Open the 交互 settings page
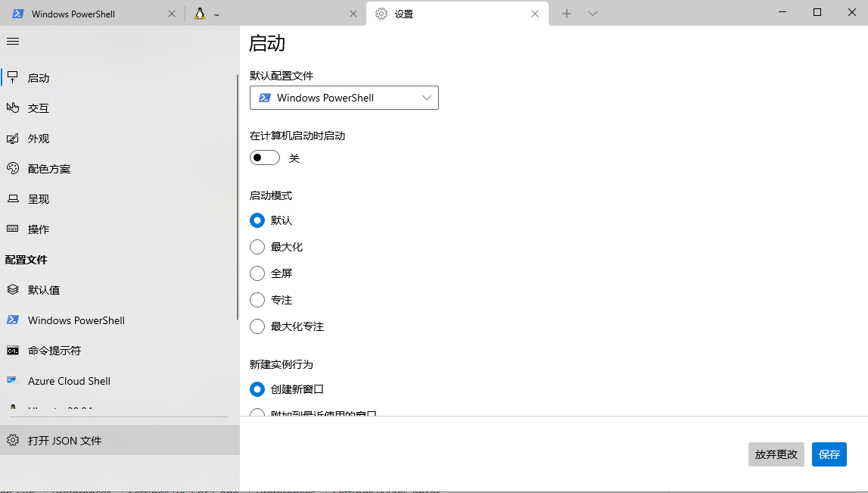The image size is (868, 493). (120, 108)
